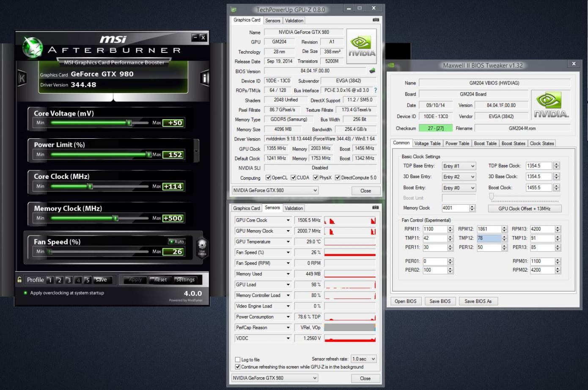The image size is (588, 390).
Task: Click the Afterburner dragon logo
Action: pyautogui.click(x=33, y=47)
